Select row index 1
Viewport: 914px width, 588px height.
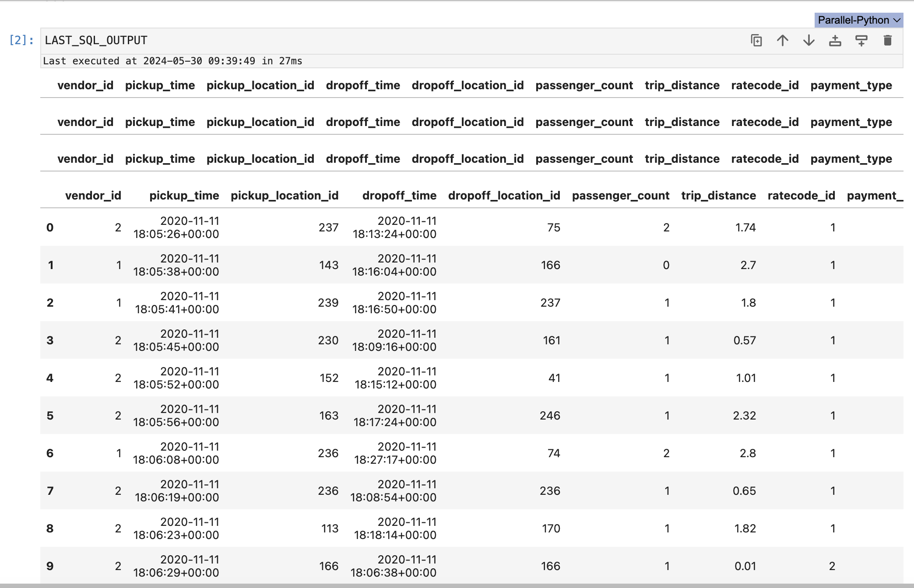pyautogui.click(x=51, y=265)
